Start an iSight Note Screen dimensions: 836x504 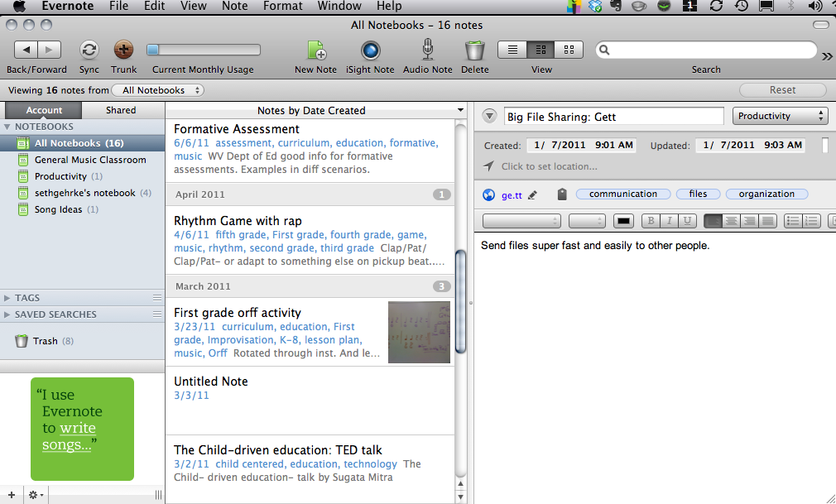tap(370, 50)
